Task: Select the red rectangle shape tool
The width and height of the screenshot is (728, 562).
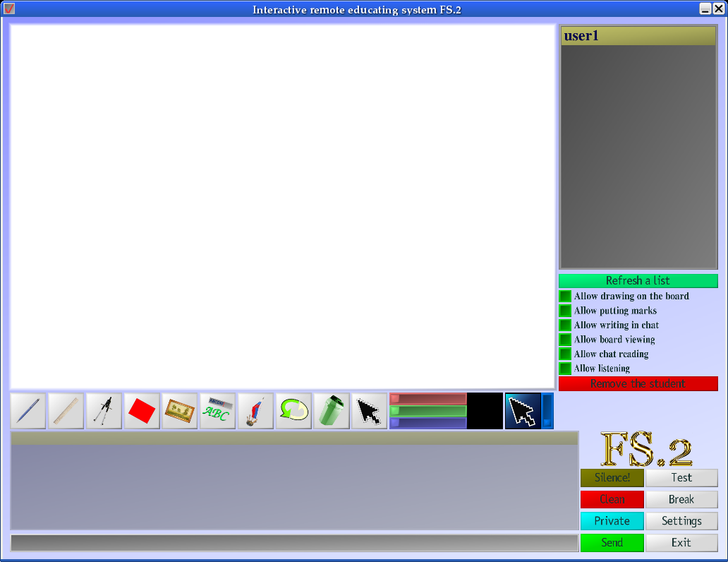Action: point(142,411)
